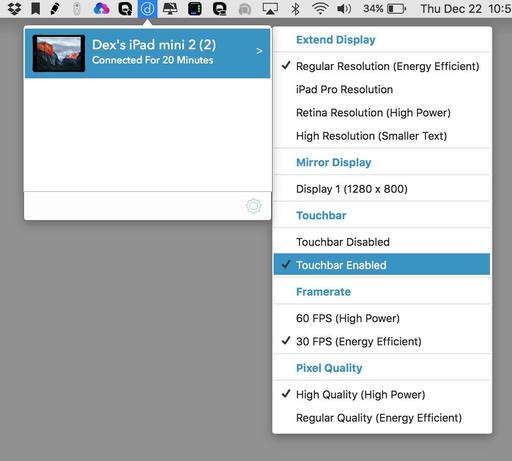Select Regular Resolution (Energy Efficient)
The image size is (512, 461).
point(382,66)
